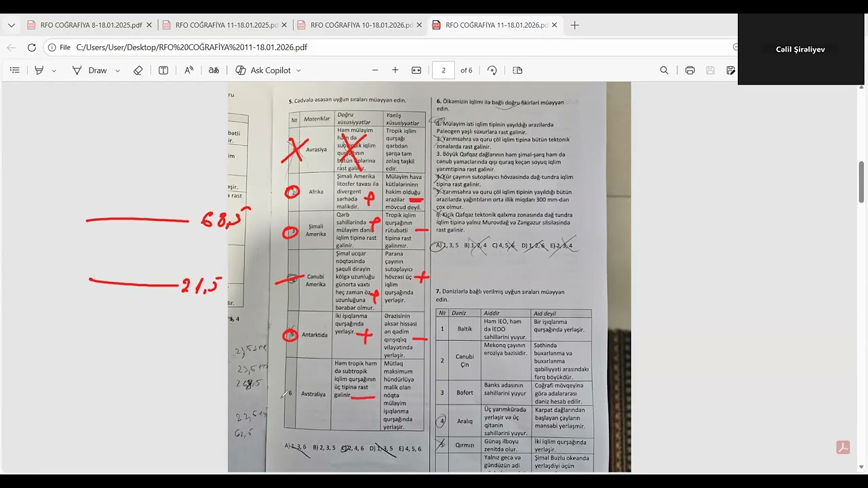Open a new browser tab
Viewport: 868px width, 488px height.
[x=575, y=25]
